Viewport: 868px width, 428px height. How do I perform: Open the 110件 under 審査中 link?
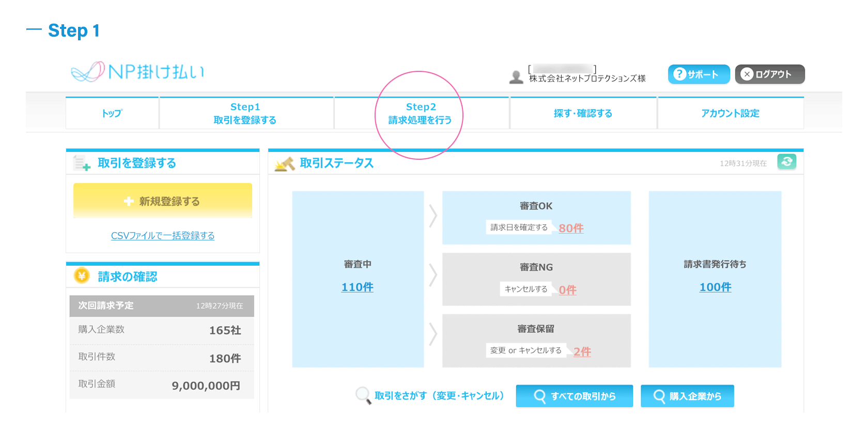pyautogui.click(x=358, y=287)
